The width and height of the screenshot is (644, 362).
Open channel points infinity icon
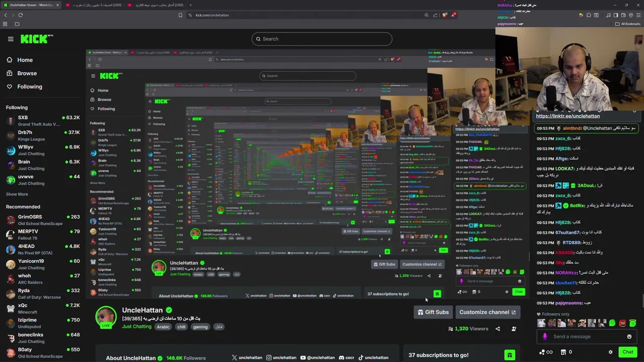pos(546,352)
